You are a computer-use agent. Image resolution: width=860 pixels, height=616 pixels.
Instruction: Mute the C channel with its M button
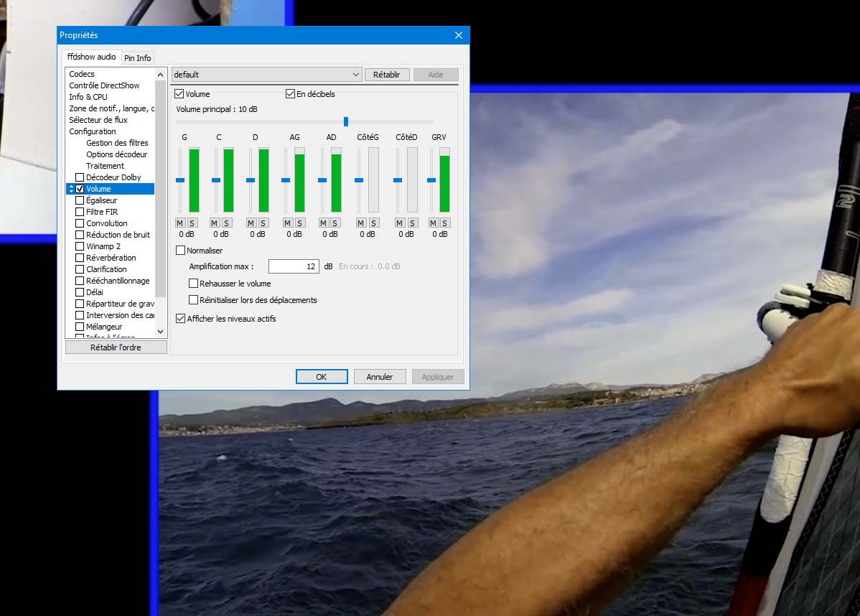(215, 223)
